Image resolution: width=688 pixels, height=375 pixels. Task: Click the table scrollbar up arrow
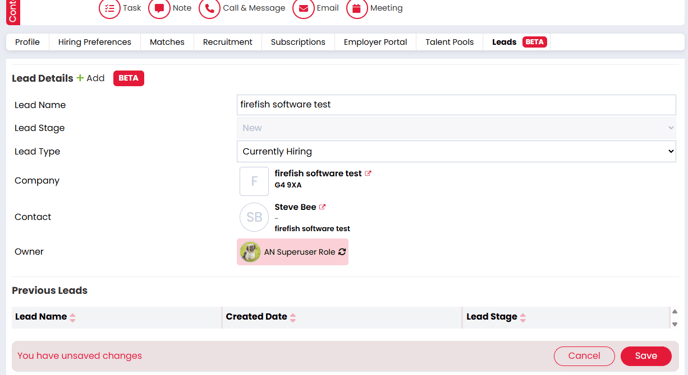pos(674,311)
